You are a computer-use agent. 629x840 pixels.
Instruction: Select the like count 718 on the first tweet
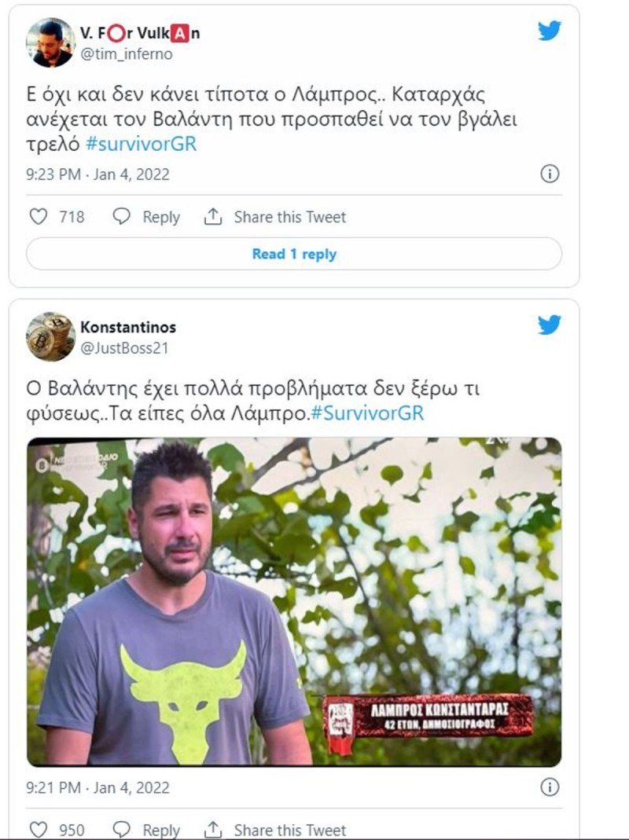[x=67, y=217]
